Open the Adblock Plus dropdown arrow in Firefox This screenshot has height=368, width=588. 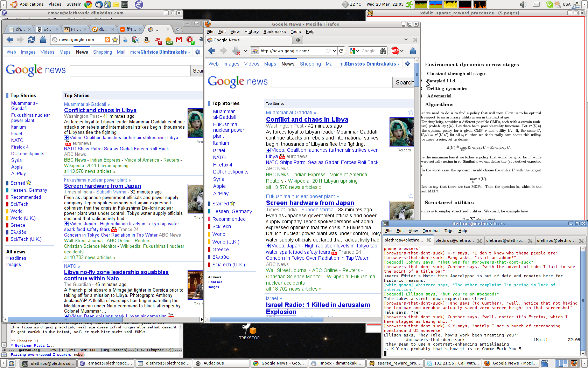click(402, 51)
